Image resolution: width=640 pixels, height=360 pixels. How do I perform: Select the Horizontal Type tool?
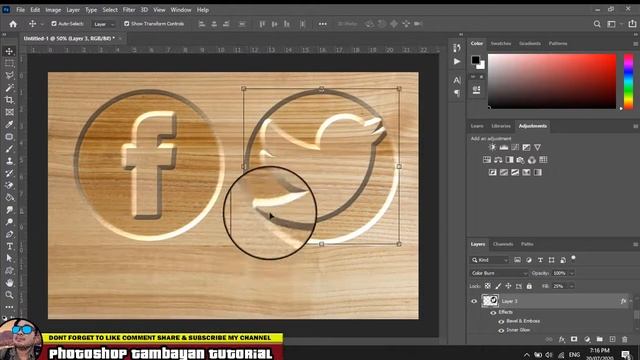click(x=9, y=246)
